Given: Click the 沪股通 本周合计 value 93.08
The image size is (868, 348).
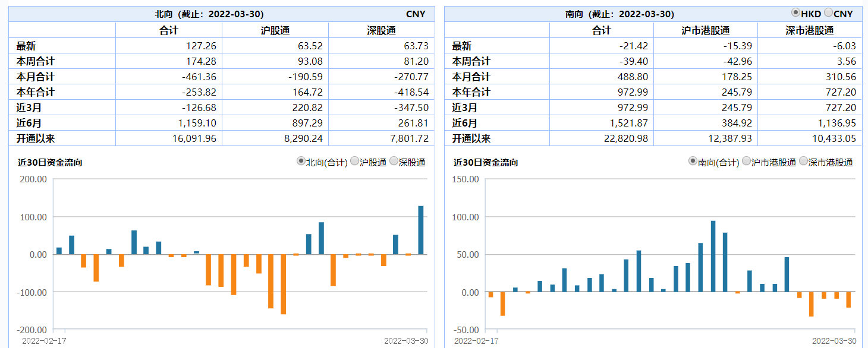Looking at the screenshot, I should [x=311, y=61].
